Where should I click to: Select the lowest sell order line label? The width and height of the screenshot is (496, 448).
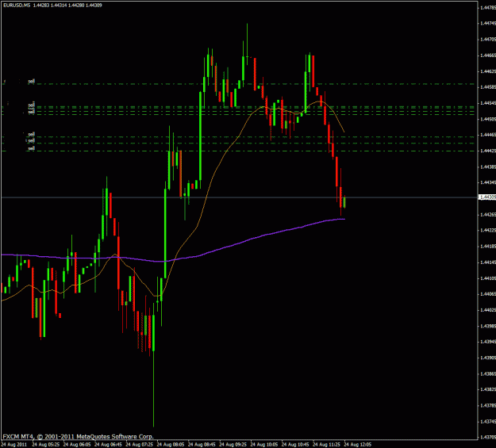click(x=31, y=148)
